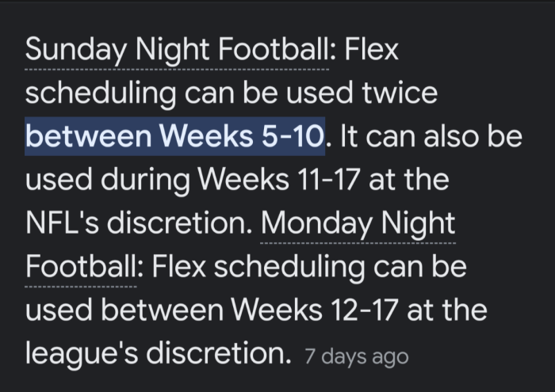Image resolution: width=555 pixels, height=392 pixels.
Task: Click scheduling at start of second line
Action: pyautogui.click(x=101, y=93)
